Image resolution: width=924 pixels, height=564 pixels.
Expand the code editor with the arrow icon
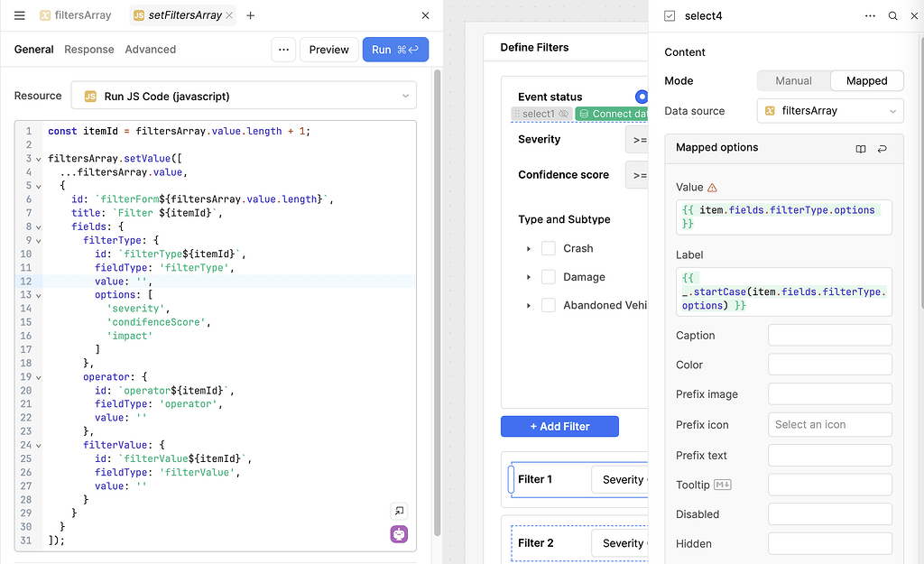tap(398, 511)
